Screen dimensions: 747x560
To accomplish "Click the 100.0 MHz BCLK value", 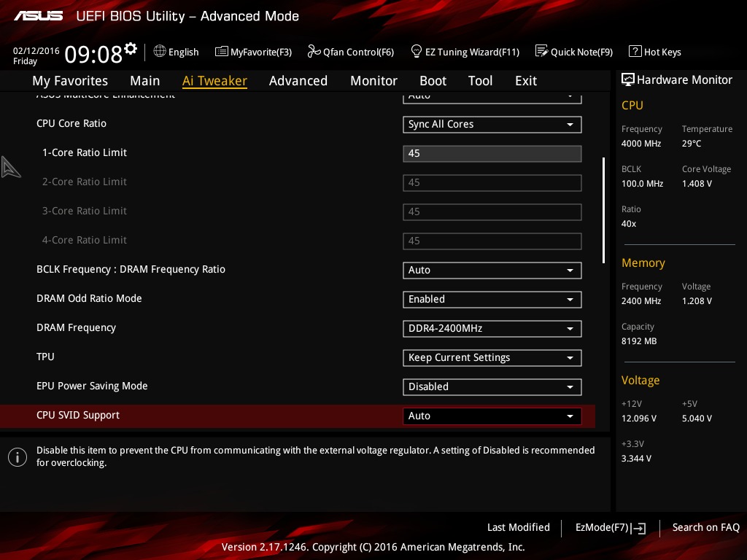I will [x=642, y=183].
